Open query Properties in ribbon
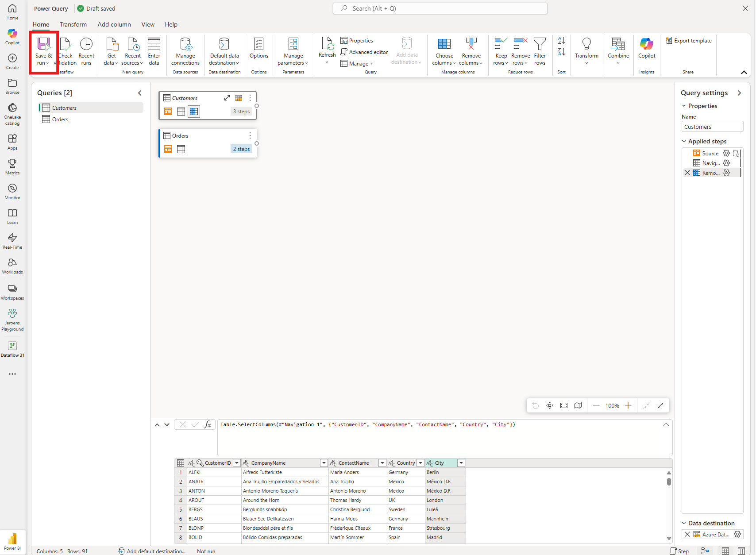The image size is (756, 555). coord(357,41)
